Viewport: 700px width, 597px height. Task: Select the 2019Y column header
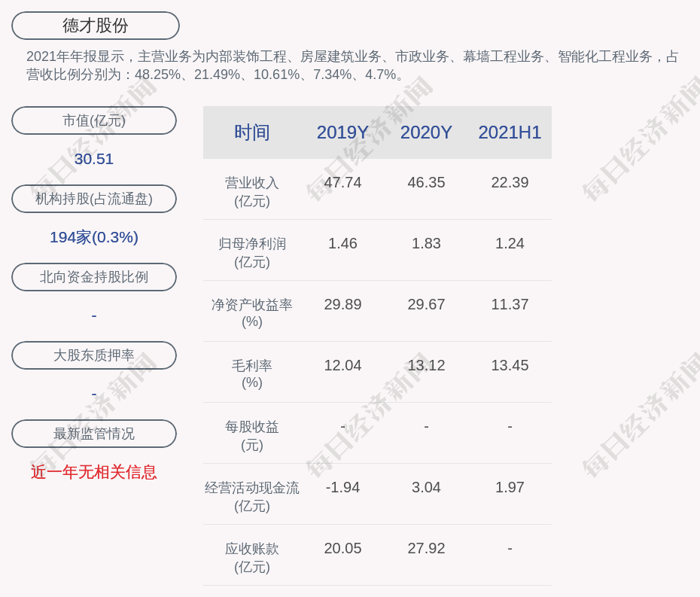pyautogui.click(x=342, y=132)
